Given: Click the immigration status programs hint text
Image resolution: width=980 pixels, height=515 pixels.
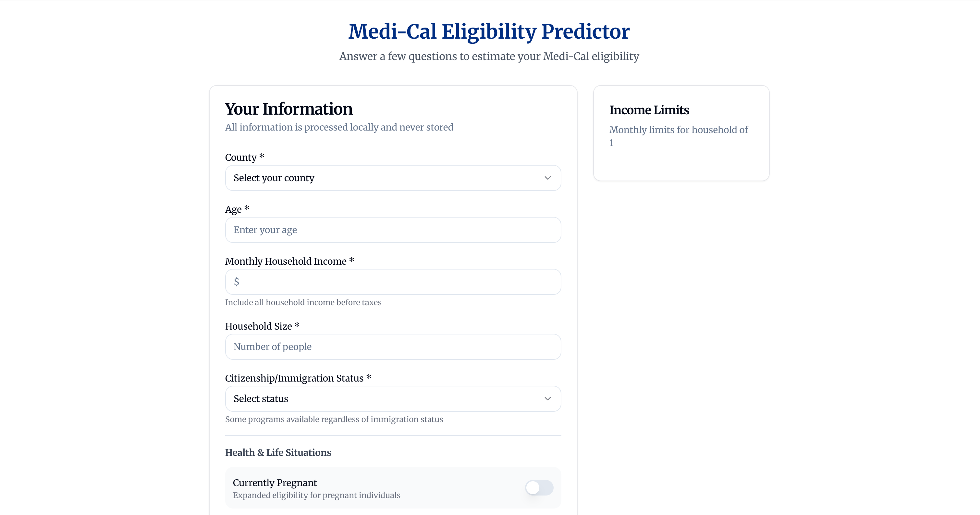Looking at the screenshot, I should tap(334, 419).
